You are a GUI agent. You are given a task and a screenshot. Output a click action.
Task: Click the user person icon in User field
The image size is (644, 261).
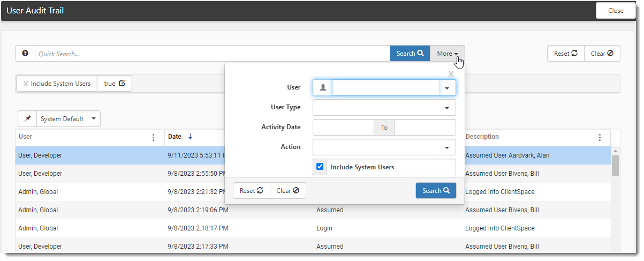[x=322, y=88]
